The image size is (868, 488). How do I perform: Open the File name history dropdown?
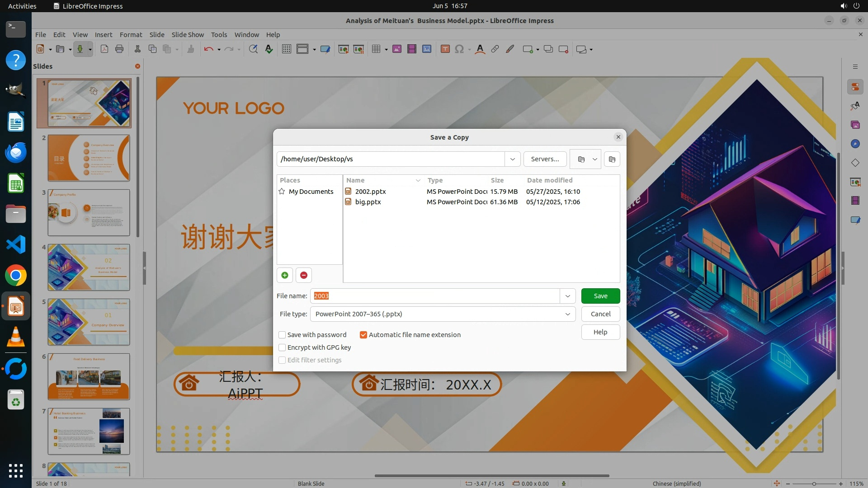(x=567, y=296)
